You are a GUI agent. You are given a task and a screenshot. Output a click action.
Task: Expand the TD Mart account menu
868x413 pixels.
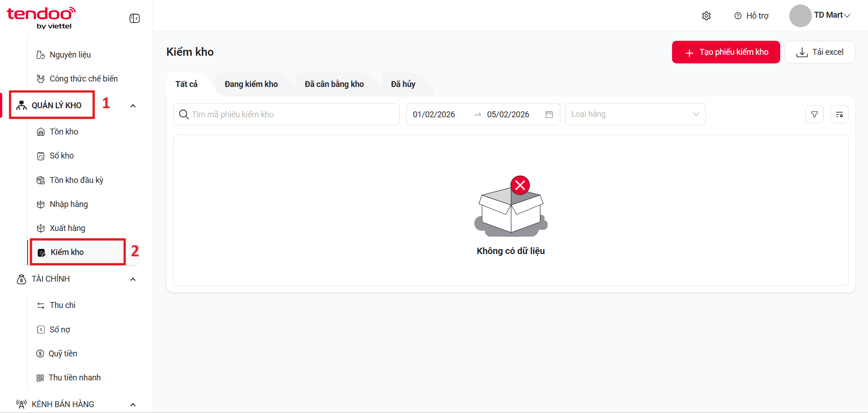(x=832, y=15)
